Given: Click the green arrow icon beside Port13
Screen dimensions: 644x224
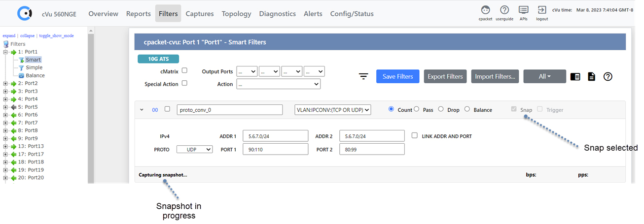Looking at the screenshot, I should coord(14,146).
